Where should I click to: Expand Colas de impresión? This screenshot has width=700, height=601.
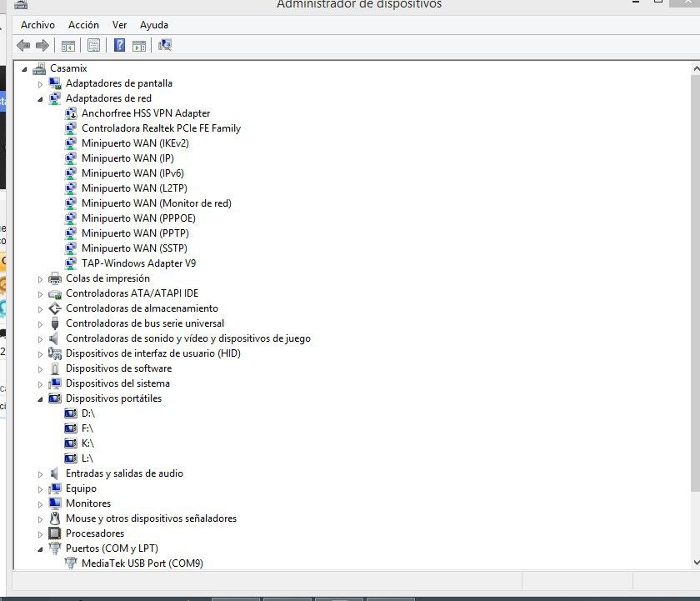coord(40,279)
